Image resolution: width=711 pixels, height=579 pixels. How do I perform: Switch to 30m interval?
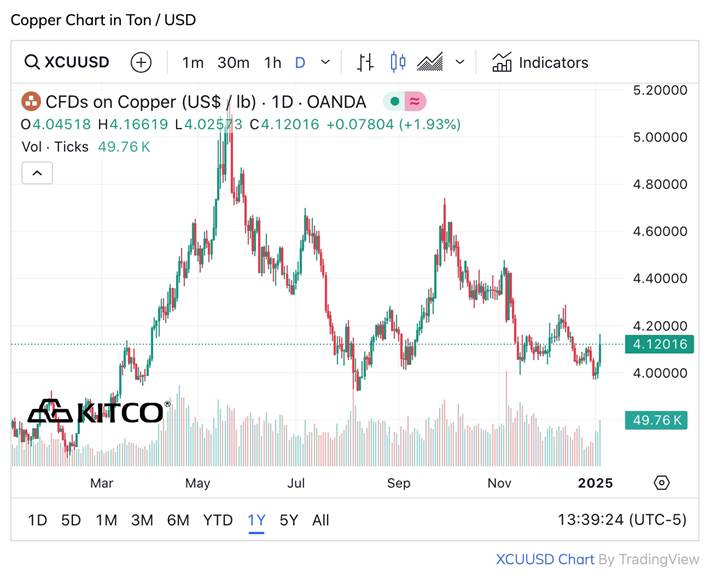233,62
